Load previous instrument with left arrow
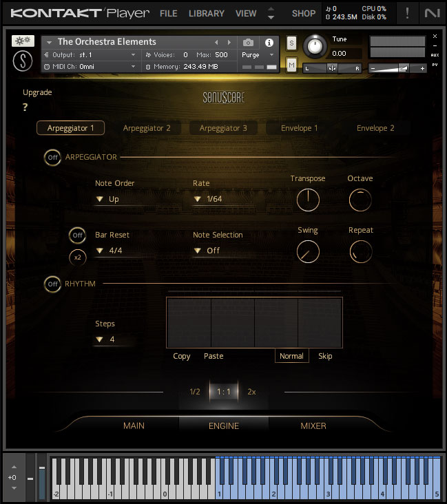The width and height of the screenshot is (447, 504). point(216,43)
